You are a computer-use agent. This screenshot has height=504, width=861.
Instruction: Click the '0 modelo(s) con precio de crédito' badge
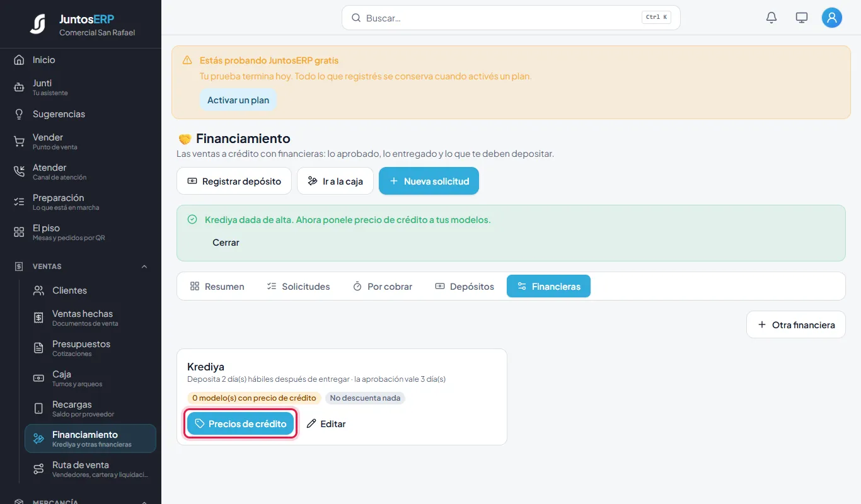254,398
